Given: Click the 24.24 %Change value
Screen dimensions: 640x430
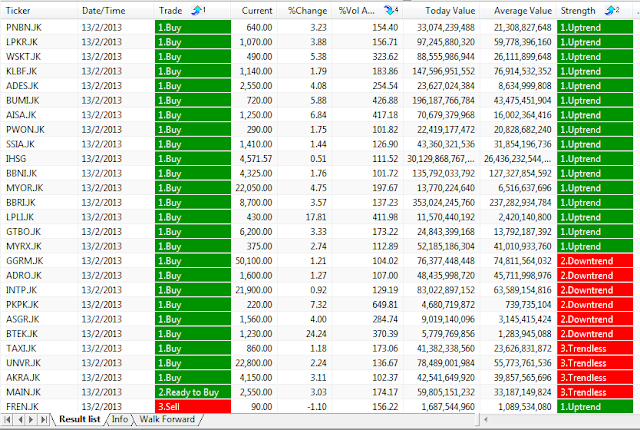Looking at the screenshot, I should [x=316, y=334].
